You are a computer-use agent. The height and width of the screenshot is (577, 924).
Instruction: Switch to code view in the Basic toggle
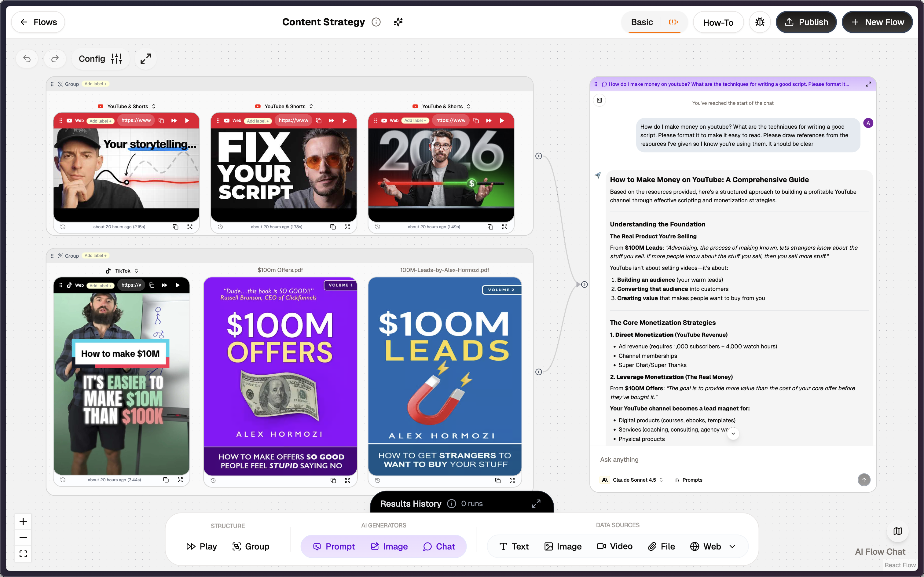click(x=673, y=22)
